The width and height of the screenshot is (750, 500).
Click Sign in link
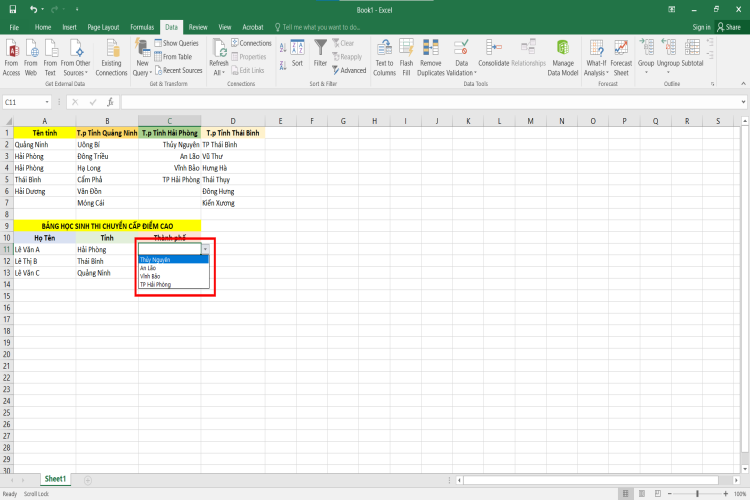click(x=701, y=27)
